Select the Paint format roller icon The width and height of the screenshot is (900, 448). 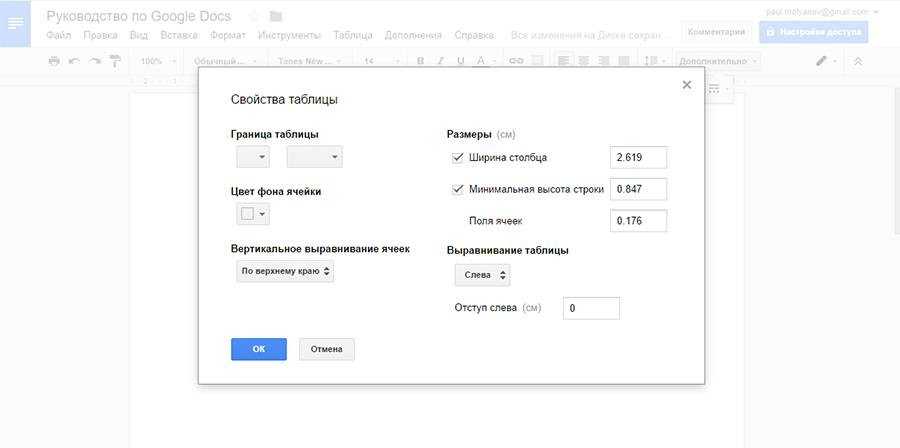(115, 61)
